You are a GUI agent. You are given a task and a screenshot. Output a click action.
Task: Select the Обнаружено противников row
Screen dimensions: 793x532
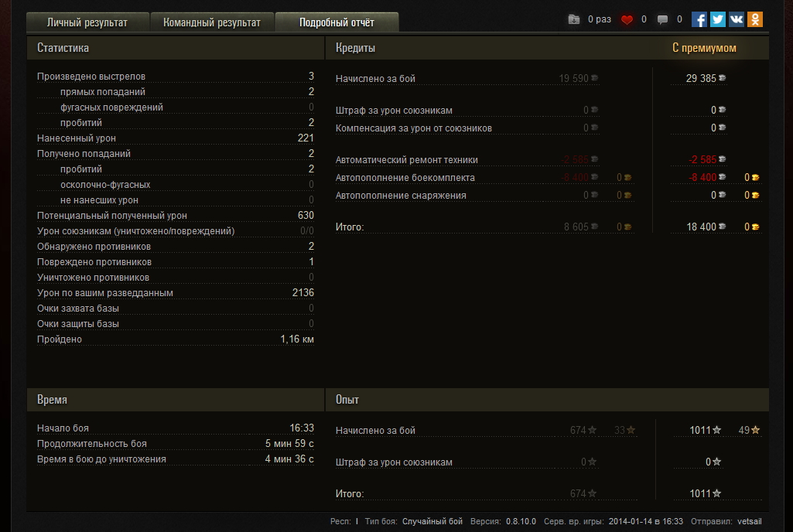(176, 246)
